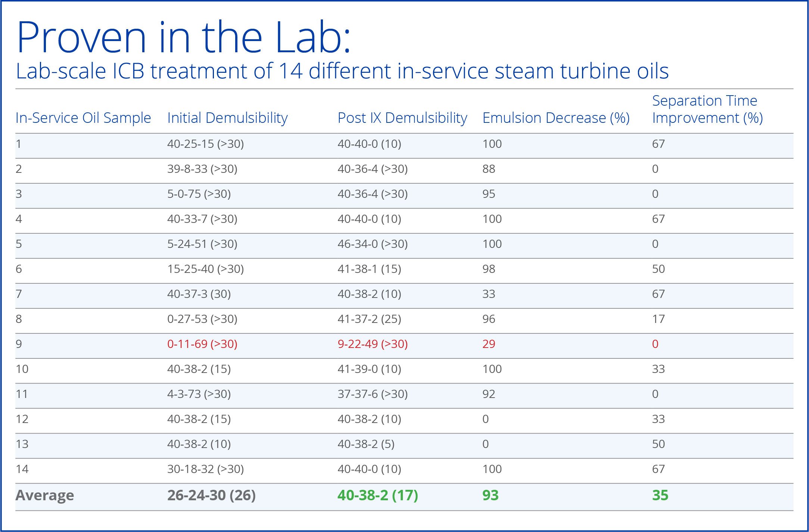
Task: Click sample number '6' in first column
Action: 19,269
